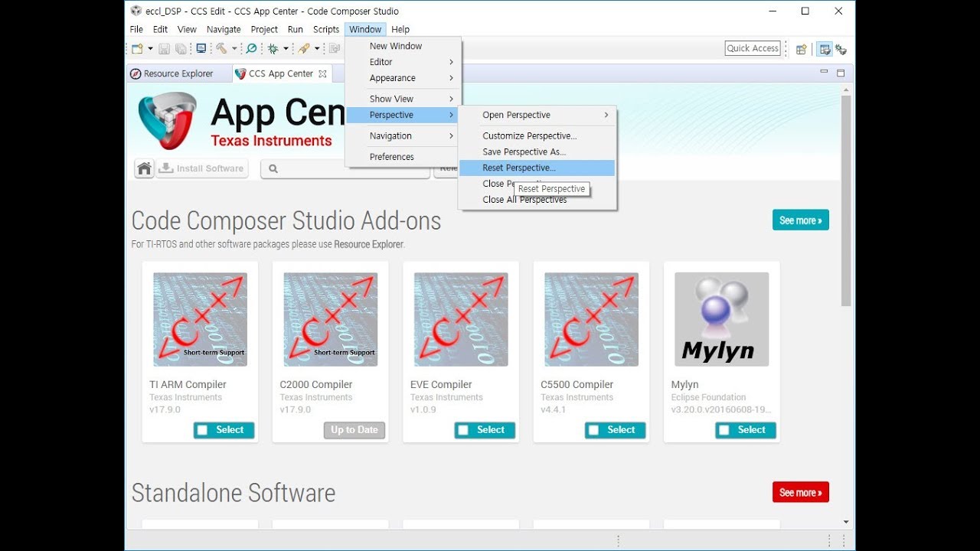Viewport: 980px width, 551px height.
Task: Launch Debug with the bug icon
Action: click(273, 48)
